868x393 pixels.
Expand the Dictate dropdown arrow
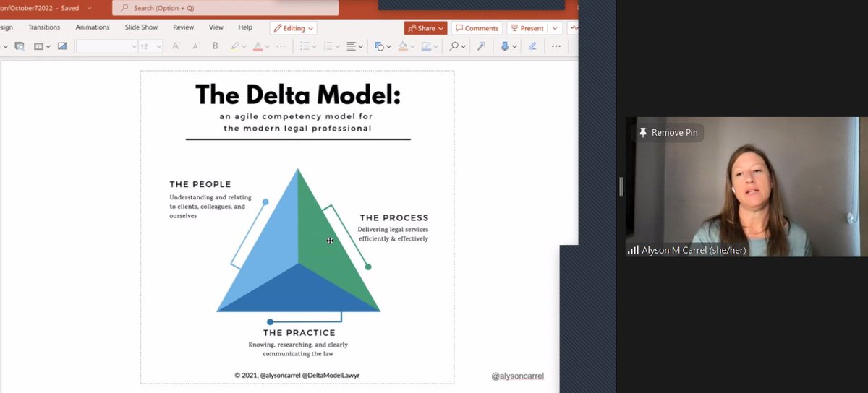point(514,46)
